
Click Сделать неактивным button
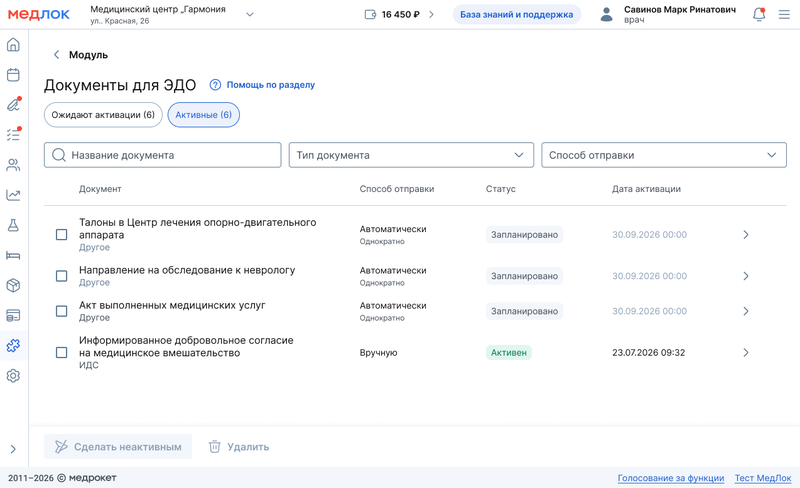(x=118, y=447)
